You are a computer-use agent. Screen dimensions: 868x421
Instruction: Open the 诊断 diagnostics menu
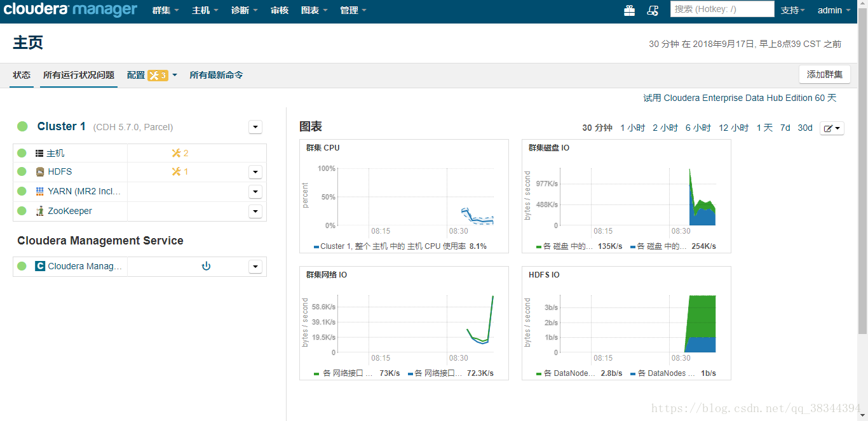coord(245,10)
